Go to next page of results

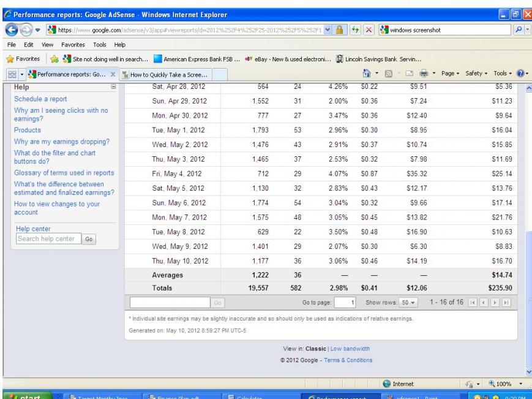495,302
